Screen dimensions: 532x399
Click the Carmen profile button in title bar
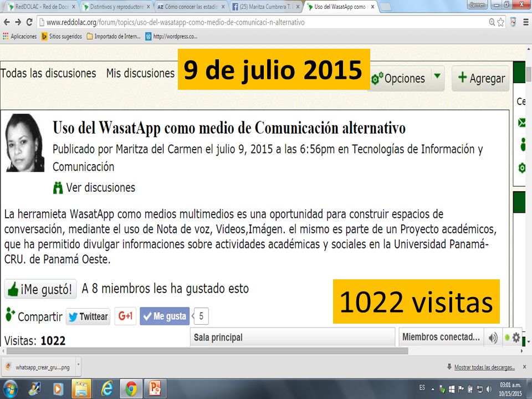pos(477,5)
